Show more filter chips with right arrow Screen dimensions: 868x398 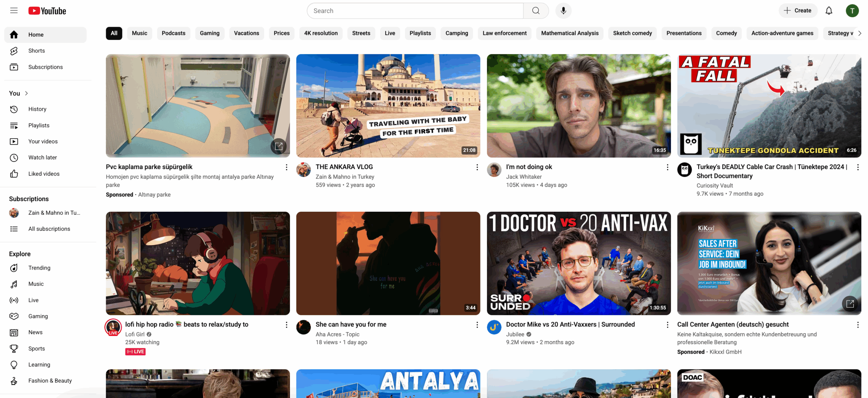860,33
